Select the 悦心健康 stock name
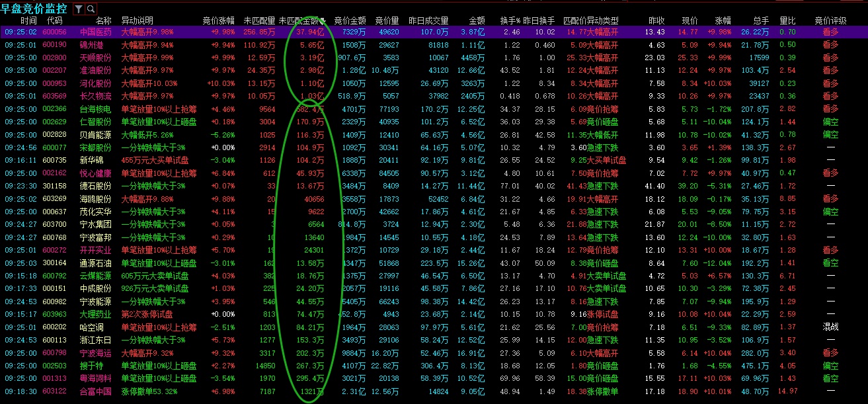This screenshot has width=868, height=404. pyautogui.click(x=96, y=173)
